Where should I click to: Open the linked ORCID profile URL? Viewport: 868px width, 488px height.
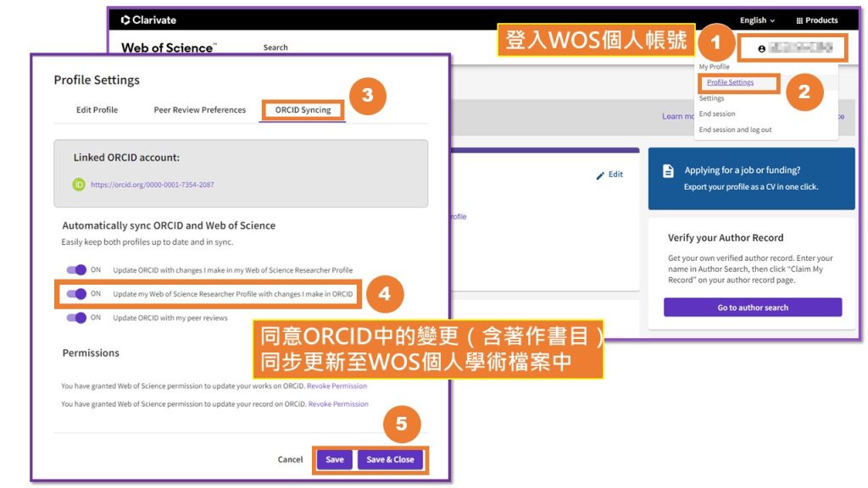153,185
